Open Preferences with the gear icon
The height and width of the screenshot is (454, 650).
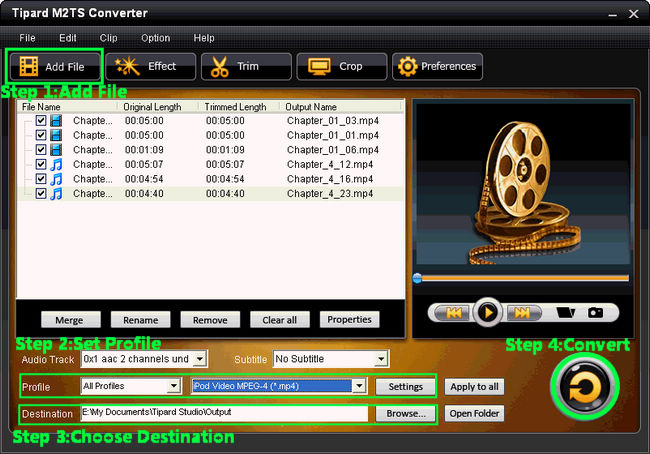click(x=437, y=67)
